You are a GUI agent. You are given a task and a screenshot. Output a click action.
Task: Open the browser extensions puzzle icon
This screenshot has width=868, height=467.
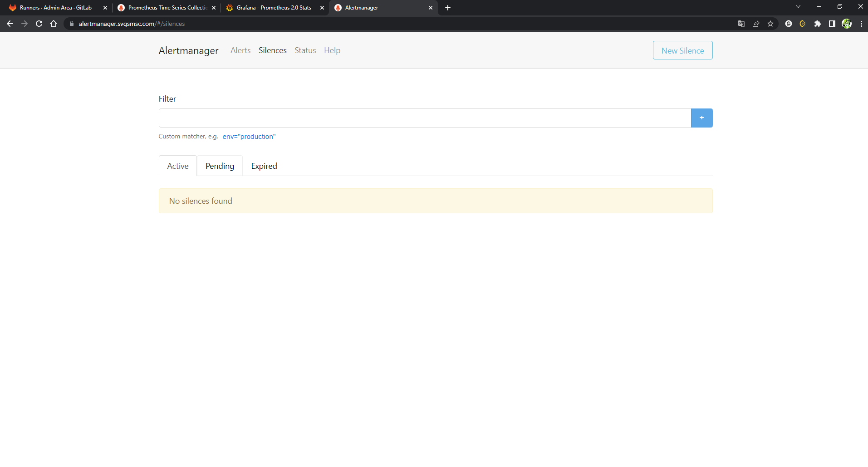[x=818, y=24]
